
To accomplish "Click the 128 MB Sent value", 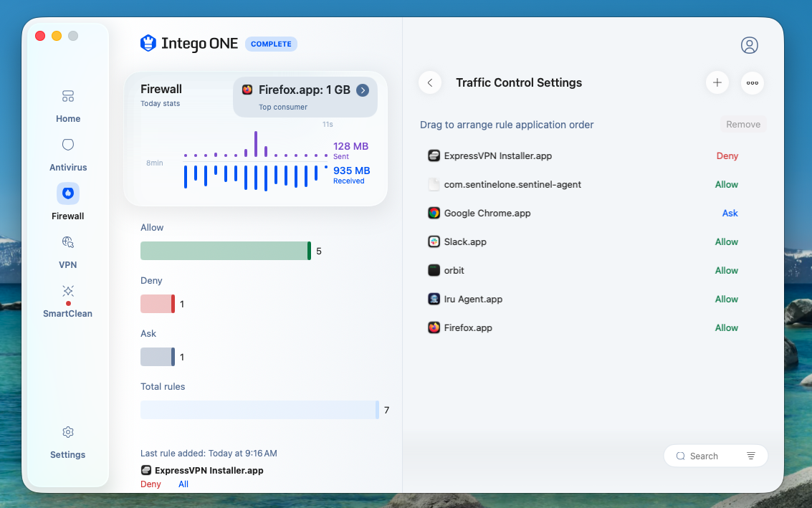I will (350, 146).
